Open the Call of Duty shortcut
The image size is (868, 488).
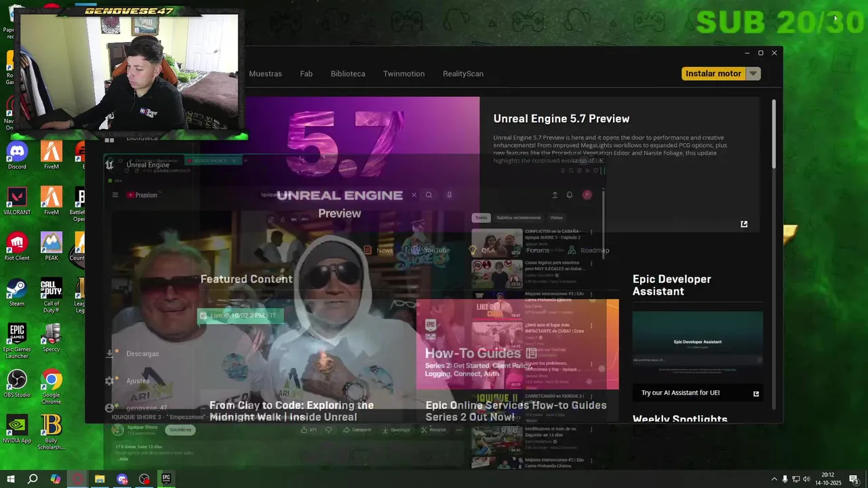click(x=52, y=295)
